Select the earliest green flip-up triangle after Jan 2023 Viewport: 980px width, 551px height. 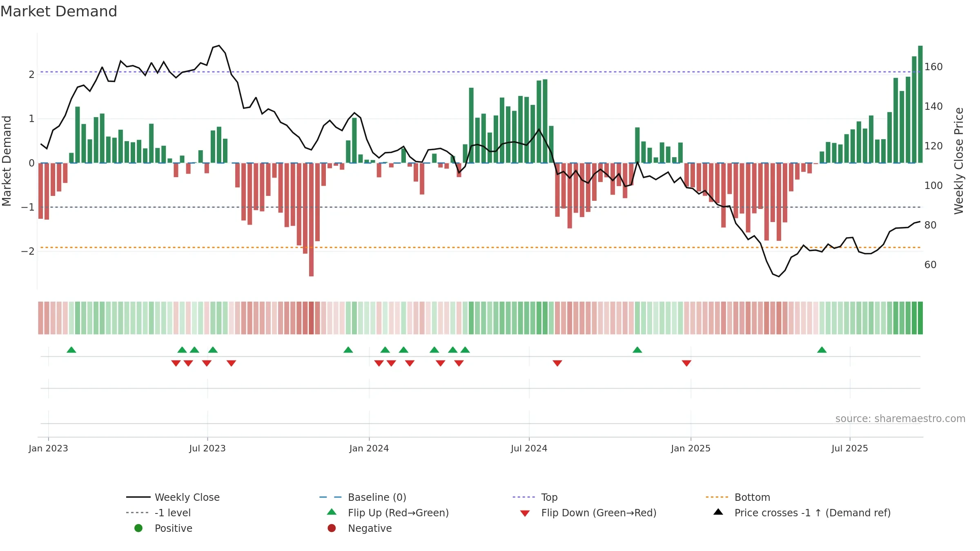tap(71, 350)
